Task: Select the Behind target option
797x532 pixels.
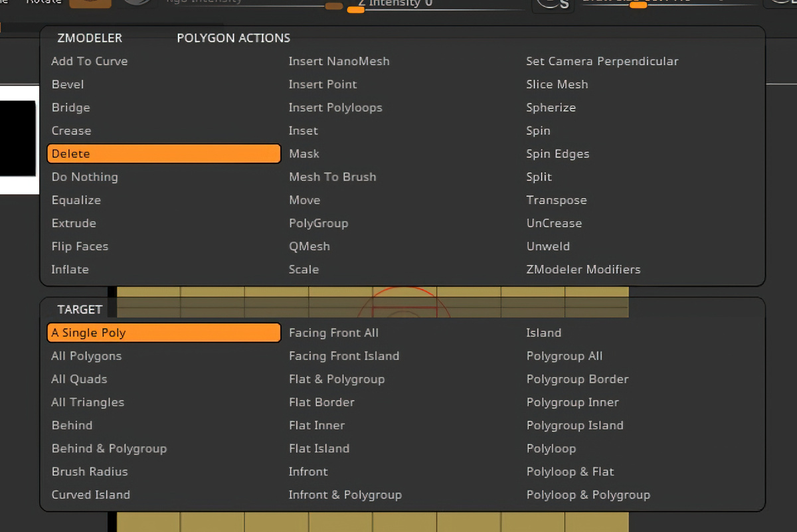Action: 72,425
